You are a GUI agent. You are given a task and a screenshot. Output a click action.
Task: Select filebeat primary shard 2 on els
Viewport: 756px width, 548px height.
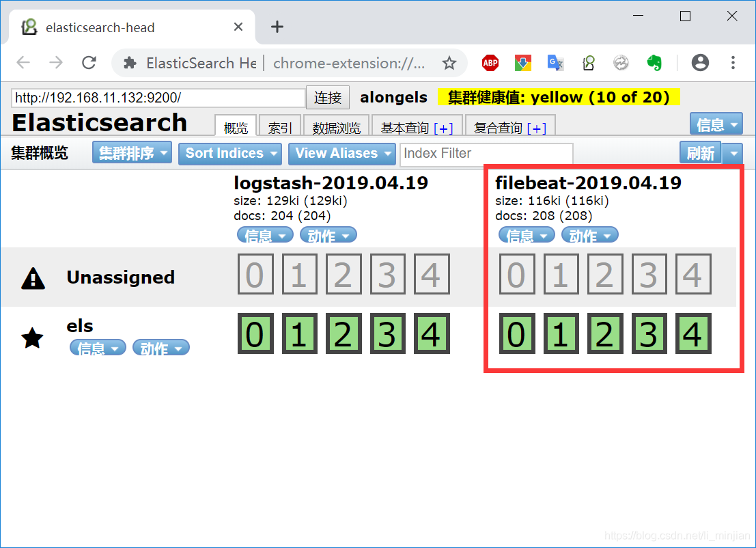(605, 333)
